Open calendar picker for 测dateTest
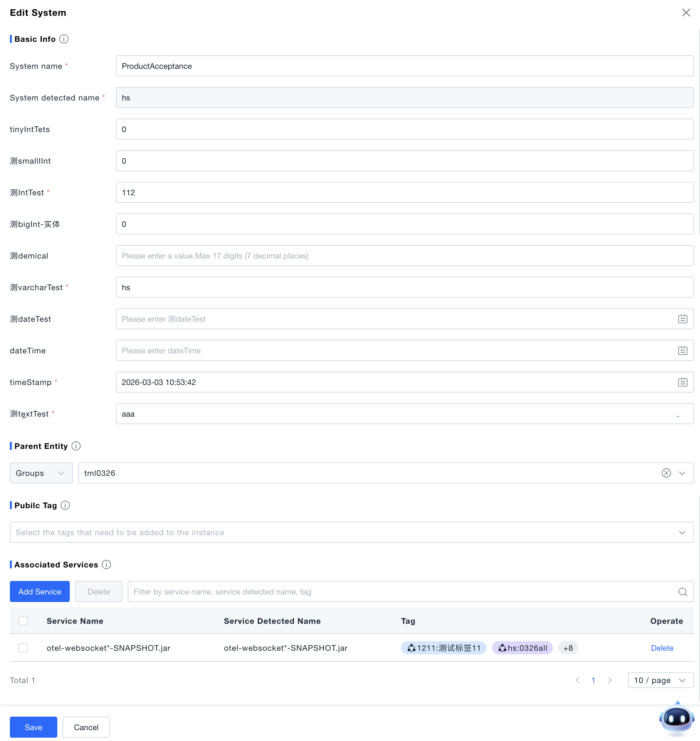Image resolution: width=700 pixels, height=741 pixels. pos(683,319)
